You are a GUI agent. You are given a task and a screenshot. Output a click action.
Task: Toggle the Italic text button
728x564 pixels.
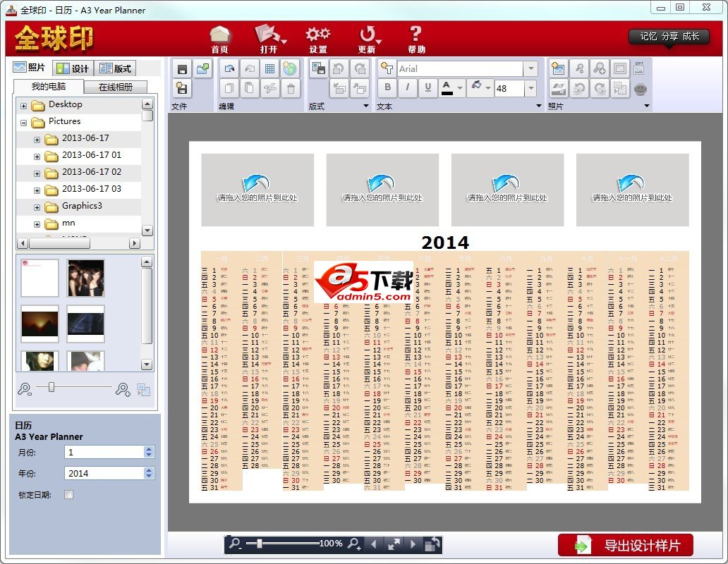pyautogui.click(x=408, y=87)
